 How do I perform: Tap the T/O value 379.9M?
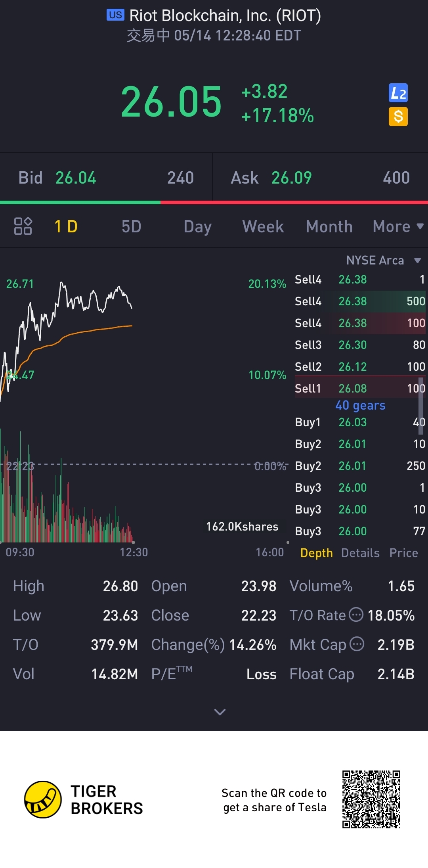coord(115,645)
